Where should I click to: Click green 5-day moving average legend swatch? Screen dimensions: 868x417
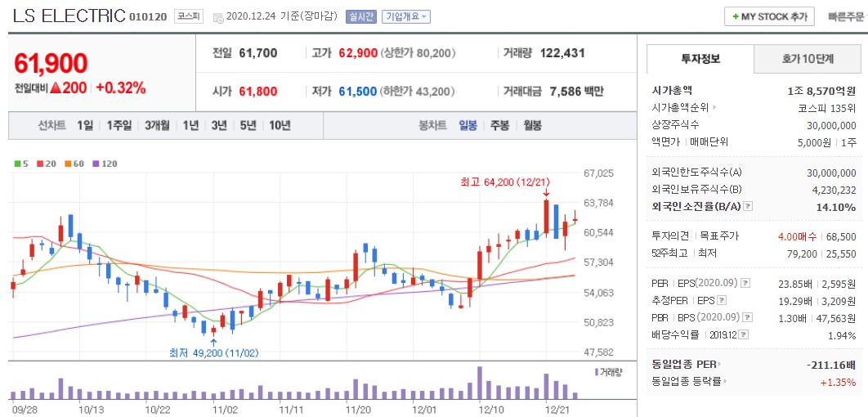[17, 164]
